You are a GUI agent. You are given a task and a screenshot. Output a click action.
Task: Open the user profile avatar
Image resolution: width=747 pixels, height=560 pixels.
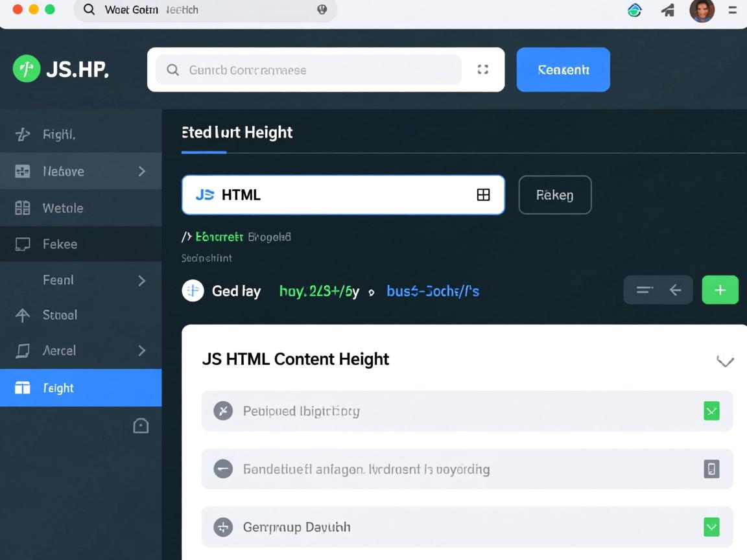click(702, 10)
